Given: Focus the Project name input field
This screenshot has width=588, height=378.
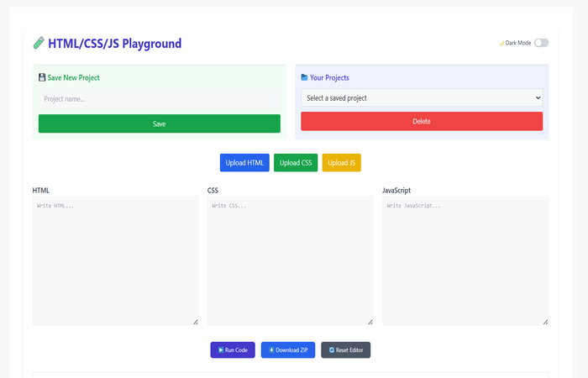Looking at the screenshot, I should [x=160, y=99].
